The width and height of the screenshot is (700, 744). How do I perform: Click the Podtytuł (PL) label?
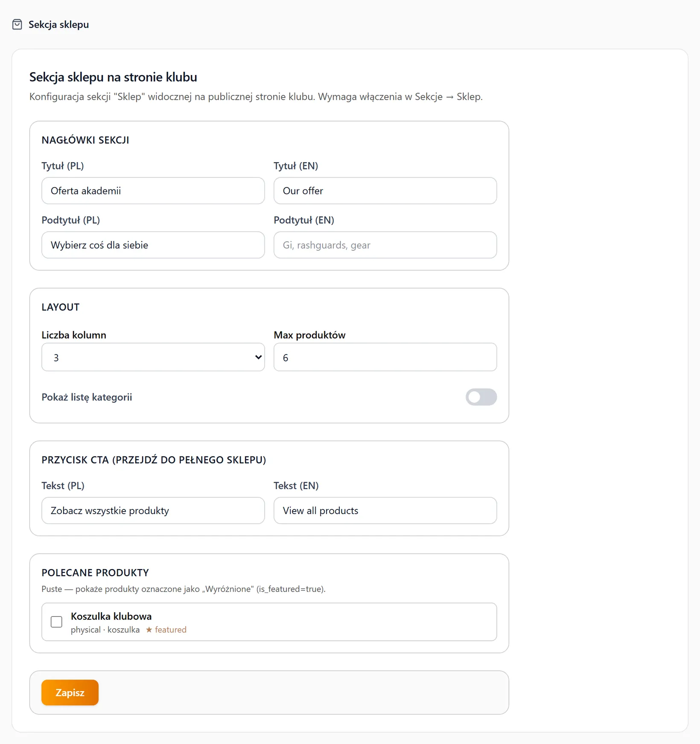coord(71,220)
